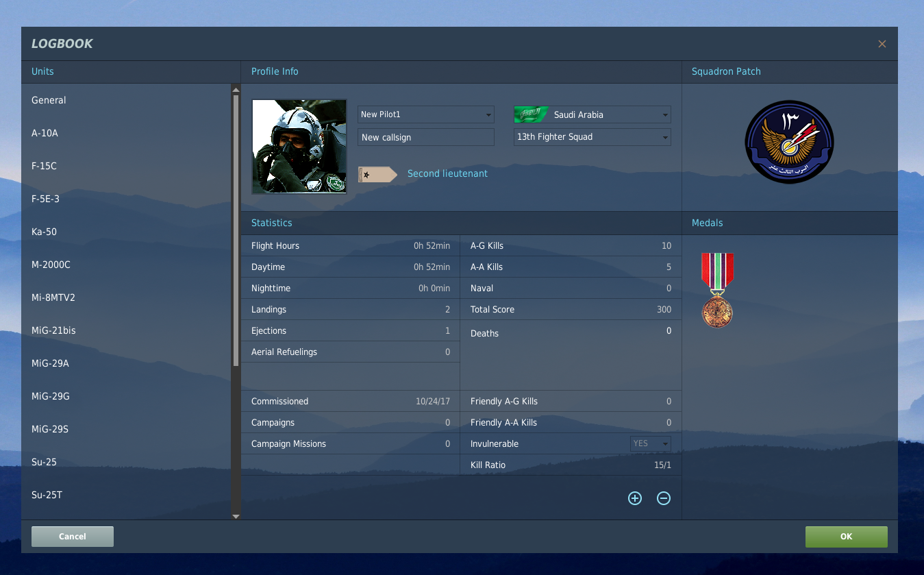Viewport: 924px width, 575px height.
Task: Click the pilot portrait photo
Action: (299, 147)
